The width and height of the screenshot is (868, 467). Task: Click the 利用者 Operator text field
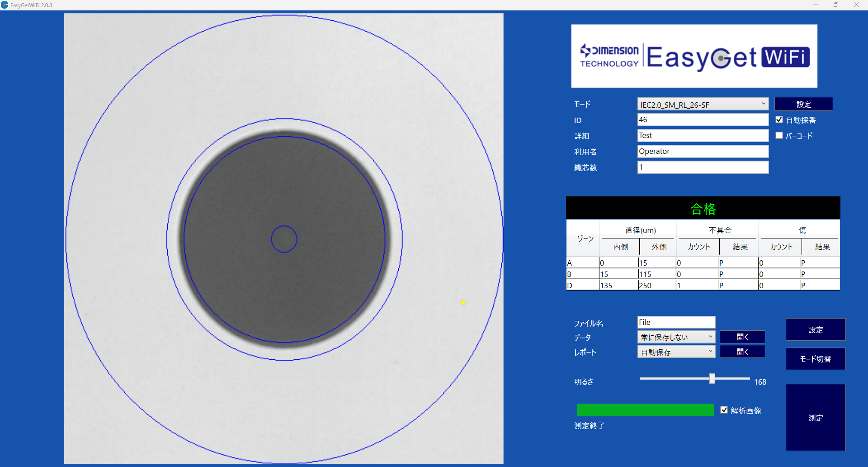point(703,151)
